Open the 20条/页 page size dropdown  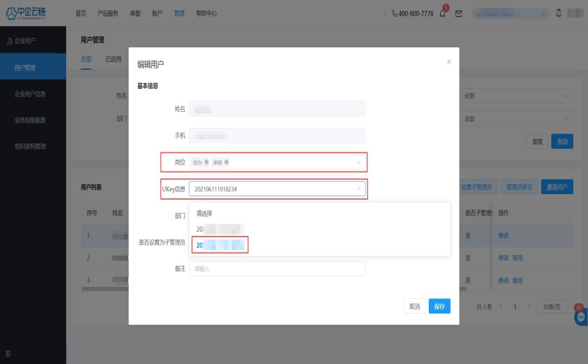pyautogui.click(x=555, y=307)
